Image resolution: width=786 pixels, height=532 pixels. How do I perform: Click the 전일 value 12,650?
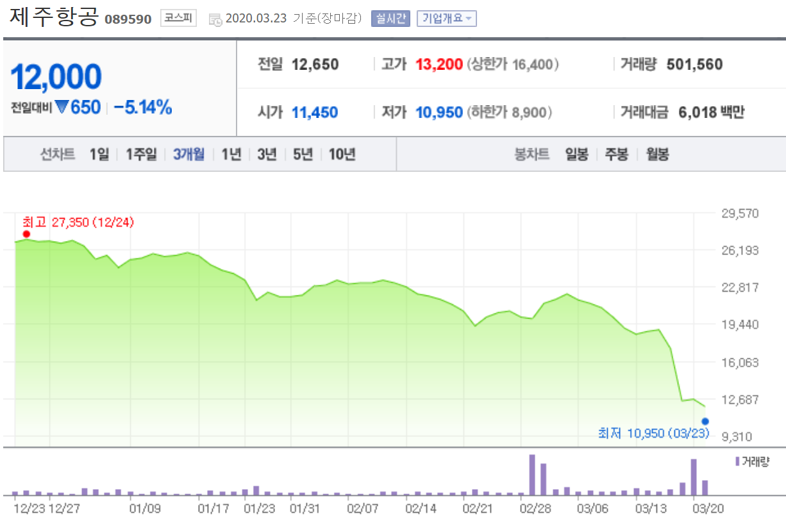point(315,64)
